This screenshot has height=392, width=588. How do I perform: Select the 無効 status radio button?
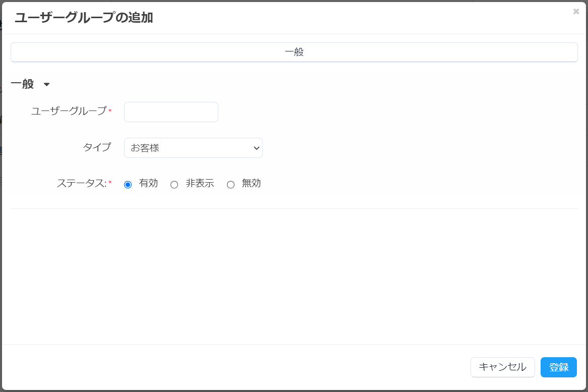coord(230,185)
